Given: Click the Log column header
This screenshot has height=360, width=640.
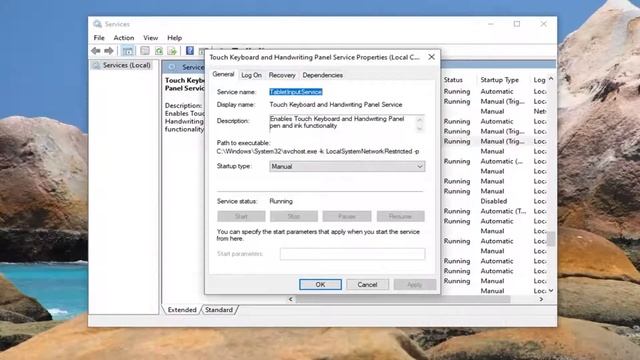Looking at the screenshot, I should tap(539, 80).
